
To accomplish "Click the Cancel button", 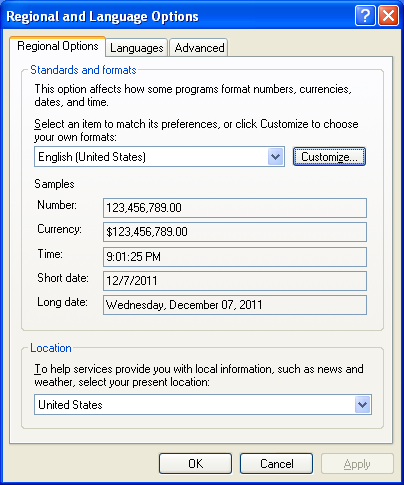I will pyautogui.click(x=276, y=463).
